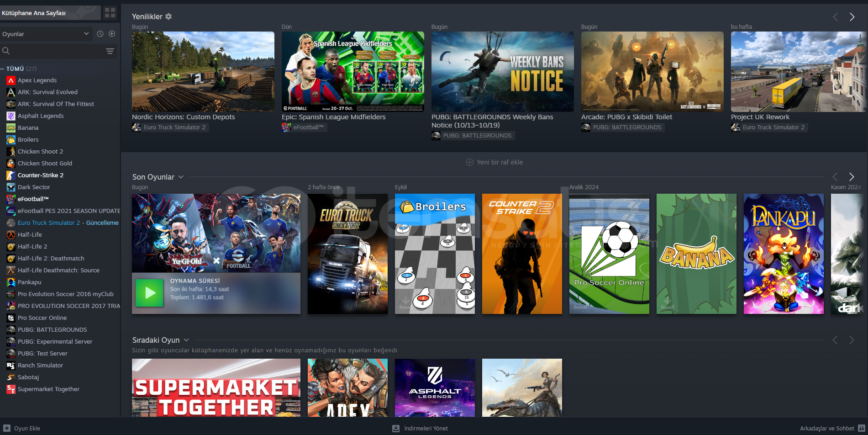The height and width of the screenshot is (435, 868).
Task: Show previous Son Oyunlar games
Action: pyautogui.click(x=835, y=177)
